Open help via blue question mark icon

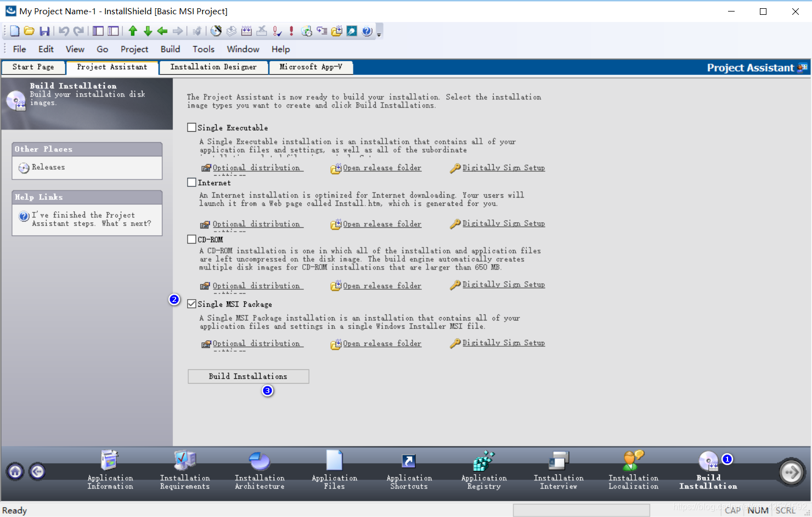[x=367, y=31]
